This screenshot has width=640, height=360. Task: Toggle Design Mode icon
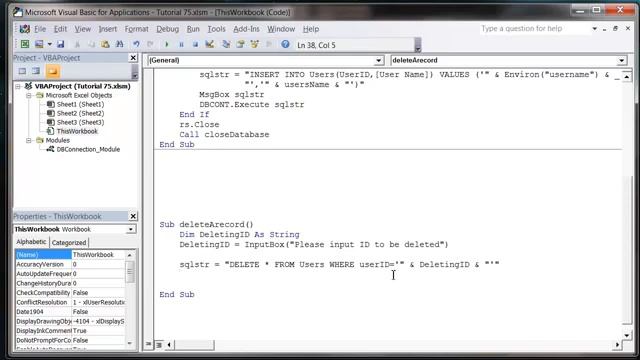click(x=210, y=44)
